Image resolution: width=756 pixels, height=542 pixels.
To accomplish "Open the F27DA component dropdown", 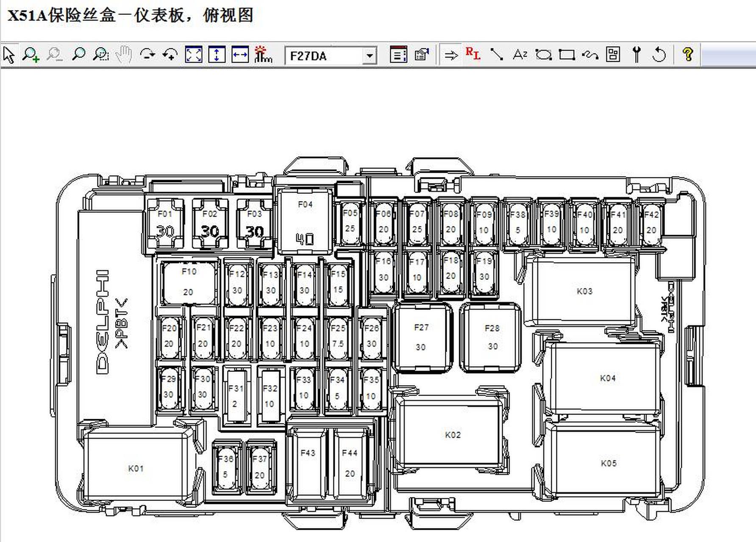I will tap(370, 56).
